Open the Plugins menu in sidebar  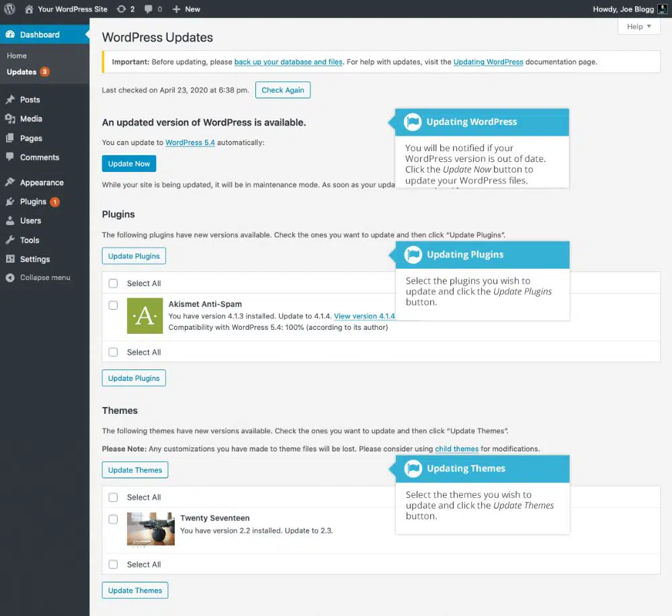pyautogui.click(x=33, y=202)
